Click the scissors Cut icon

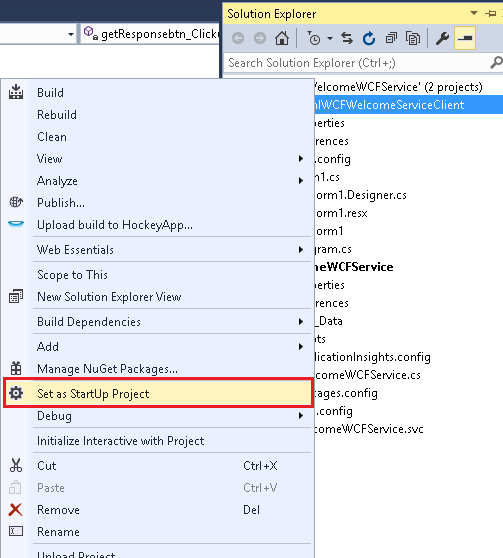pyautogui.click(x=16, y=465)
